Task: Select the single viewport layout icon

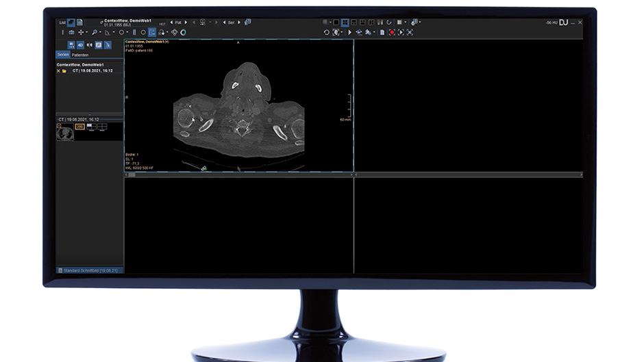Action: click(x=336, y=23)
